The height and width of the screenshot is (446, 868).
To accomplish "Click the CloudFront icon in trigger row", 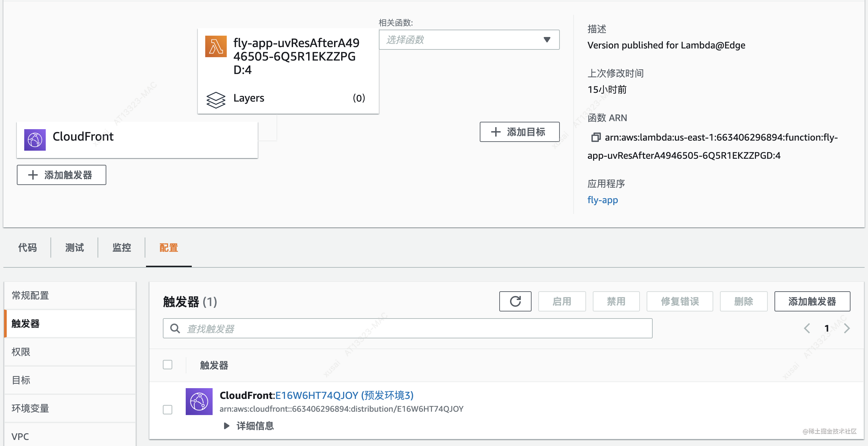I will point(199,402).
